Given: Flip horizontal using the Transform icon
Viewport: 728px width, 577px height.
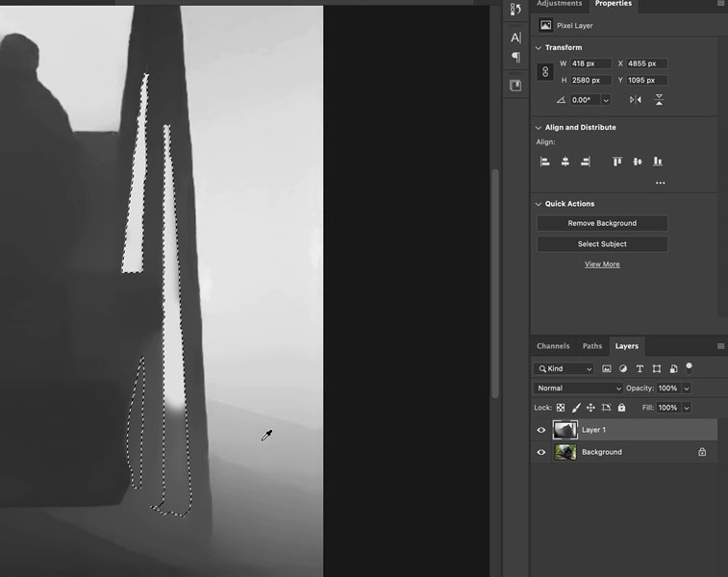Looking at the screenshot, I should [x=635, y=99].
